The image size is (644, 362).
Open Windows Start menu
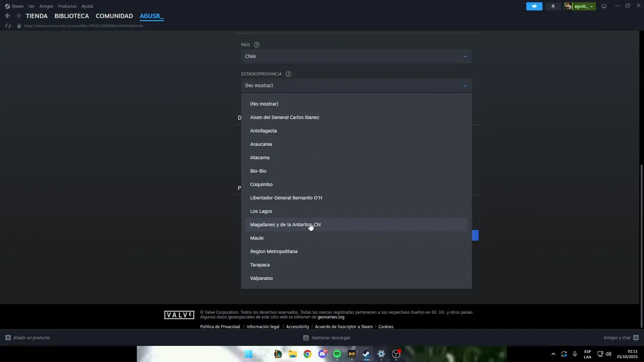pos(248,354)
